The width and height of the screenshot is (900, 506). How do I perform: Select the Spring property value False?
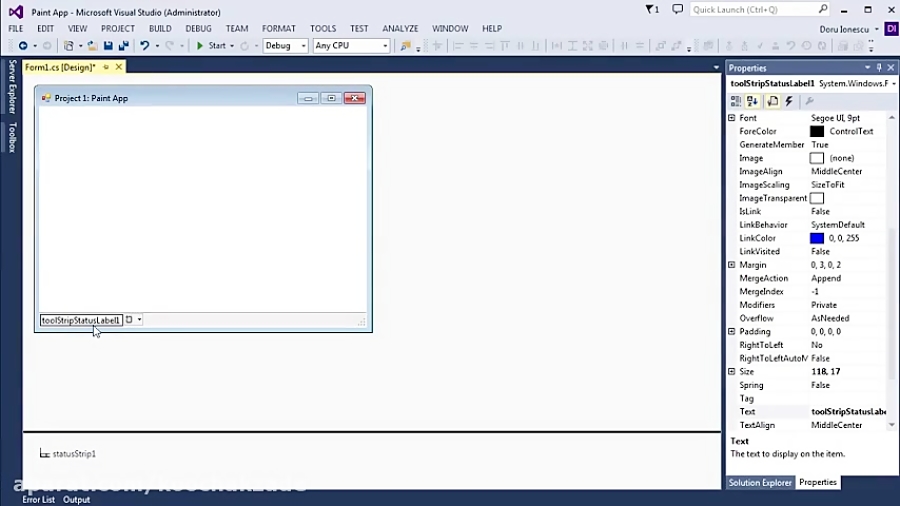(820, 386)
